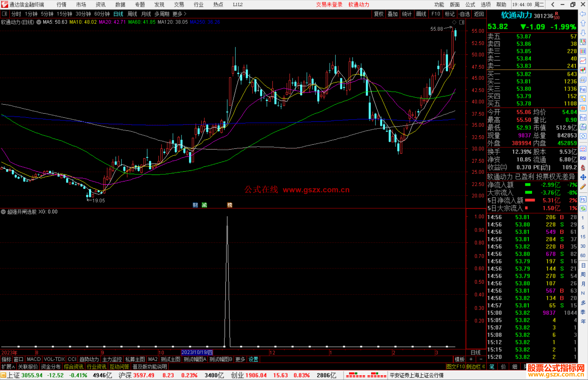Click the trend line chart sidebar icon

(x=583, y=61)
